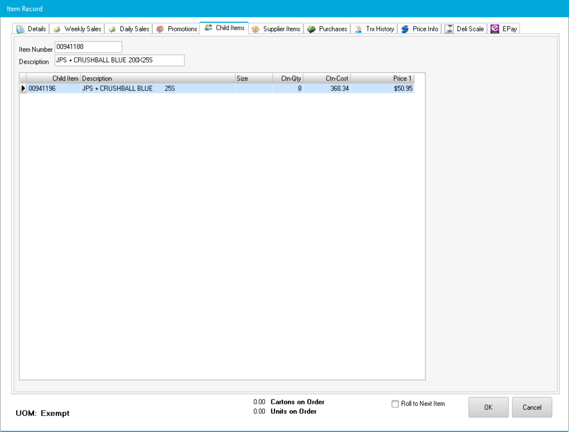Click the Description text field
Viewport: 569px width, 432px height.
119,60
